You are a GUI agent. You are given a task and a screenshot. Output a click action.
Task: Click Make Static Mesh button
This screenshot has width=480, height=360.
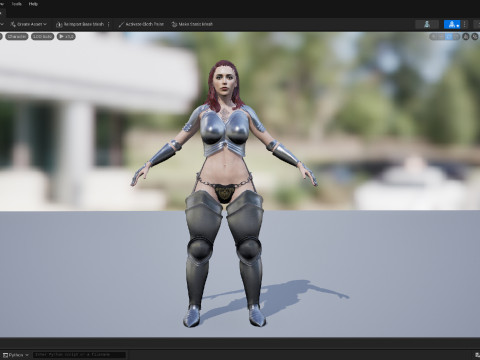tap(192, 24)
